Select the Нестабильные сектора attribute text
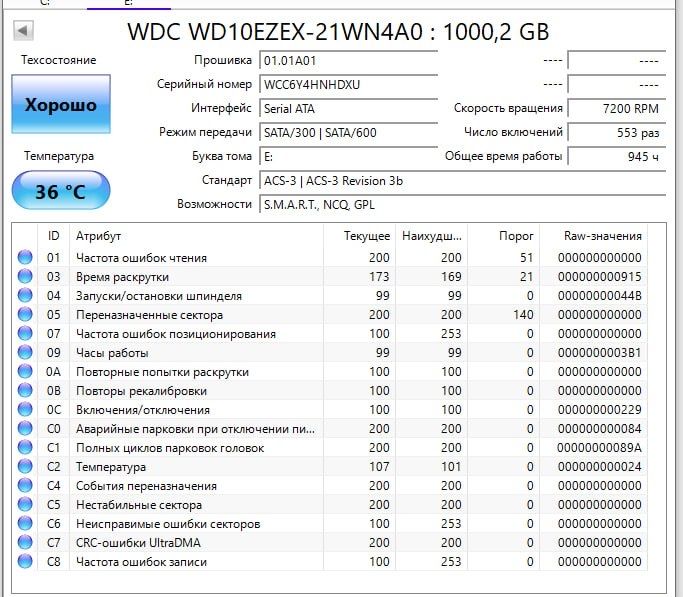This screenshot has width=683, height=597. click(x=139, y=505)
